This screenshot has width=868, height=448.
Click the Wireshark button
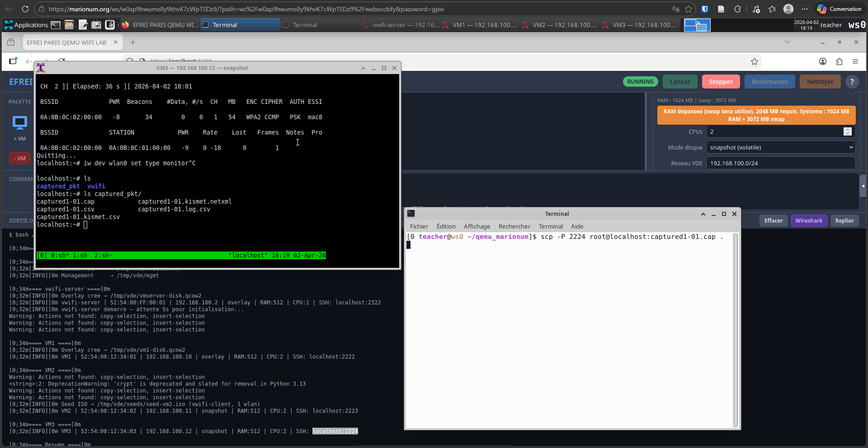tap(808, 220)
